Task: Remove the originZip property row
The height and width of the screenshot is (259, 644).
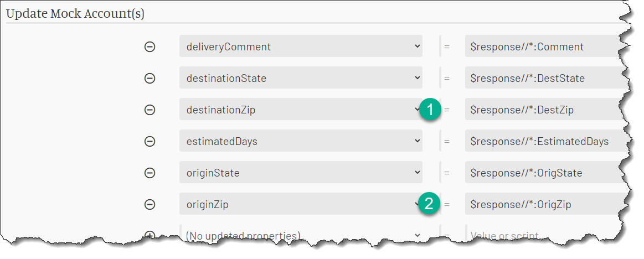Action: tap(150, 204)
